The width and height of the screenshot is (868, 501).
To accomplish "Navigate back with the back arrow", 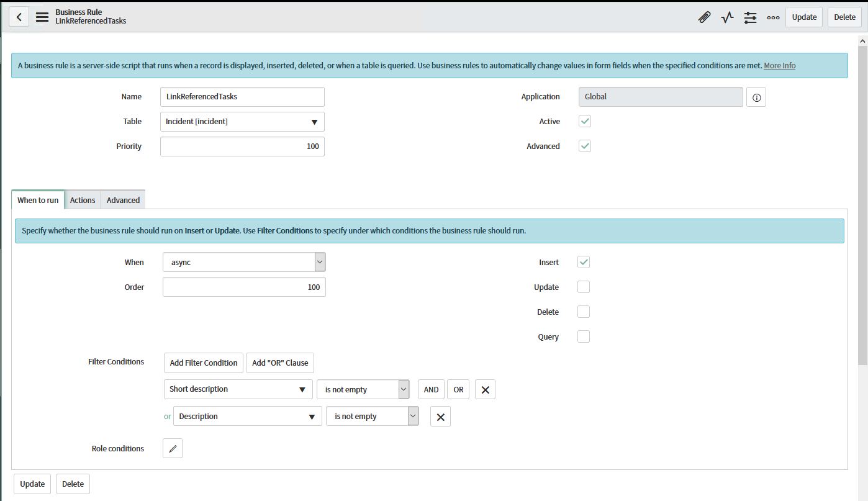I will point(19,16).
